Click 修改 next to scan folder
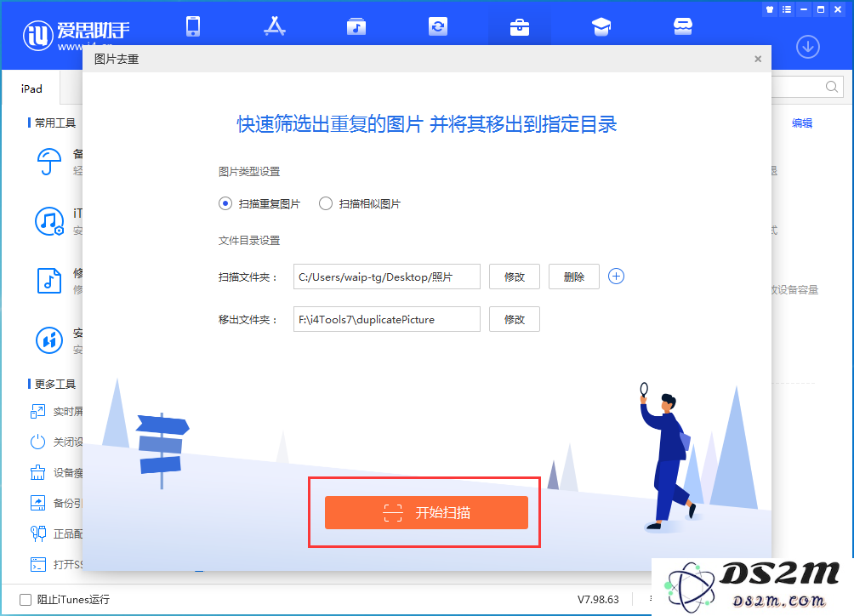Screen dimensions: 854x616 point(515,277)
